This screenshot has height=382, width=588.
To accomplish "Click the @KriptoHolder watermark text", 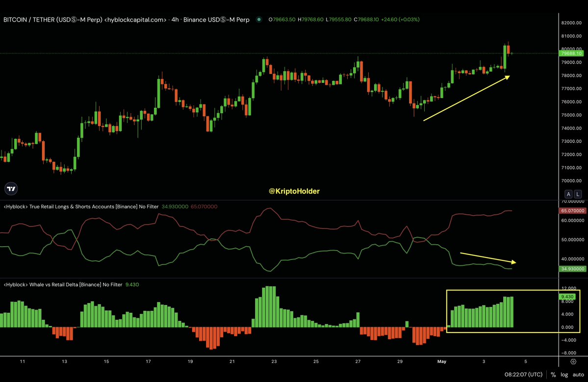I will point(294,191).
